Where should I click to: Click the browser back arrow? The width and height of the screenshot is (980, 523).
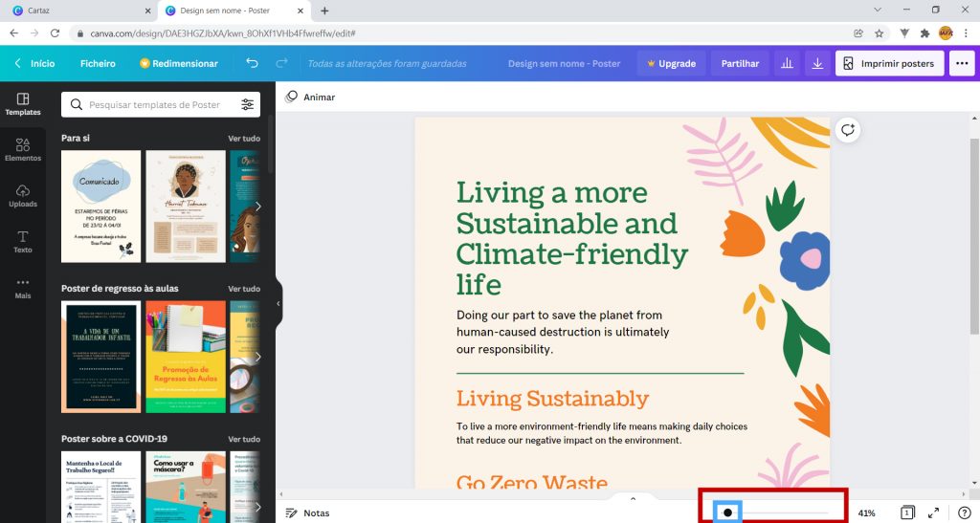pos(13,33)
